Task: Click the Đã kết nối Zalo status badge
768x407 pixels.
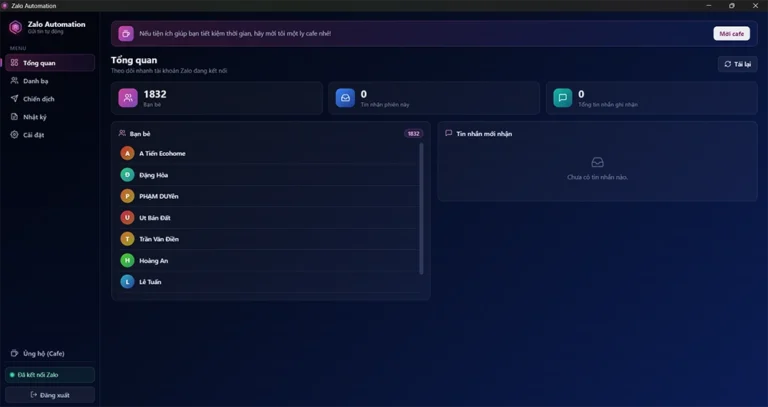Action: pyautogui.click(x=50, y=375)
